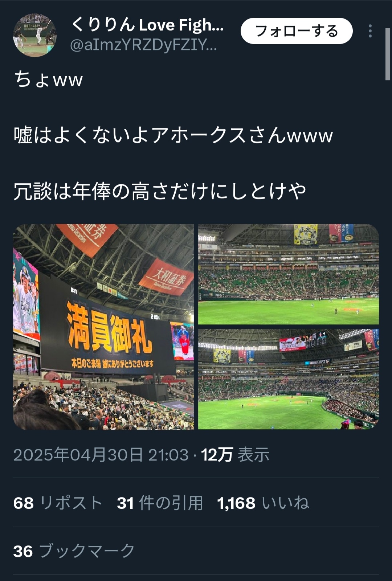Select the text 冗談は年俸の高さだけにしとけや
The width and height of the screenshot is (392, 581).
(160, 191)
